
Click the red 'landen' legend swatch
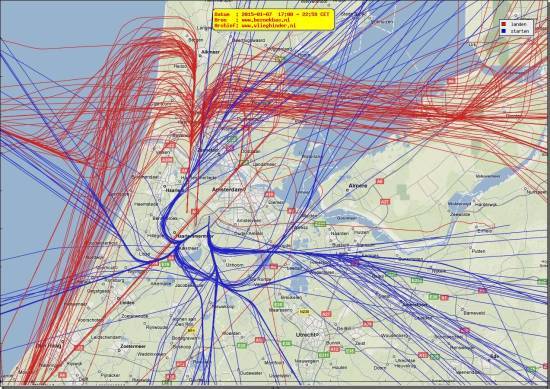click(503, 24)
